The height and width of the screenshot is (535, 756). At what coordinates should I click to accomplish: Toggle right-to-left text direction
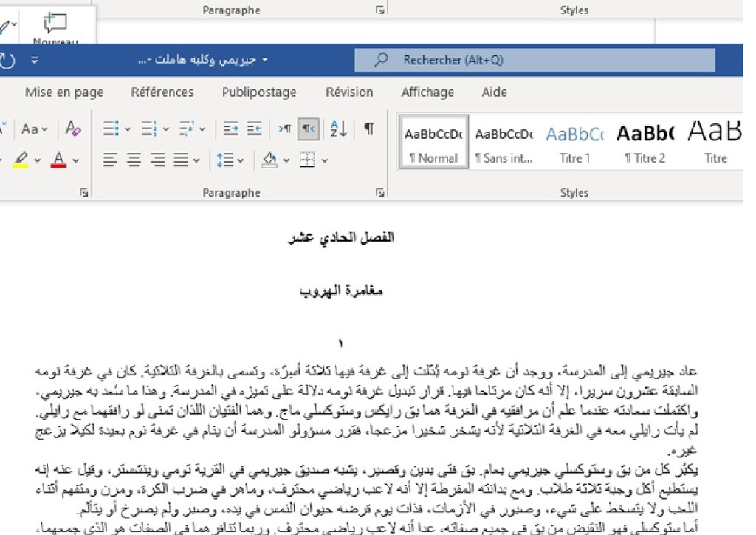(x=308, y=129)
